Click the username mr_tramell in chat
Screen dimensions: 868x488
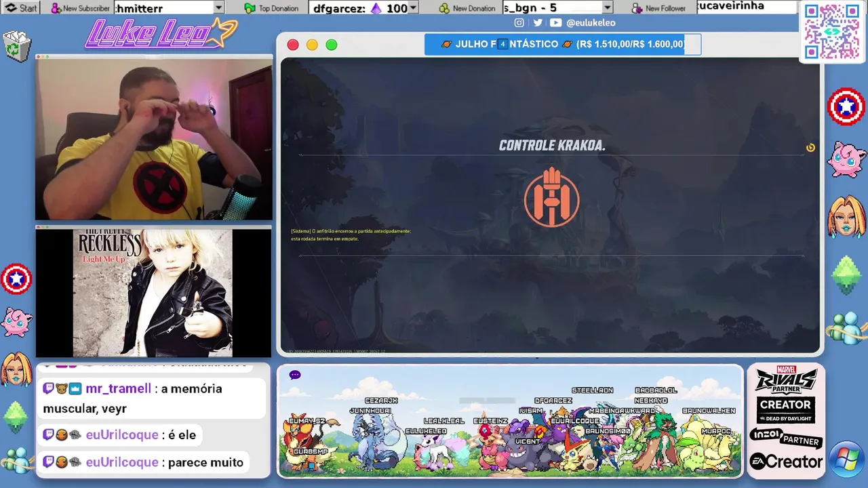[118, 388]
